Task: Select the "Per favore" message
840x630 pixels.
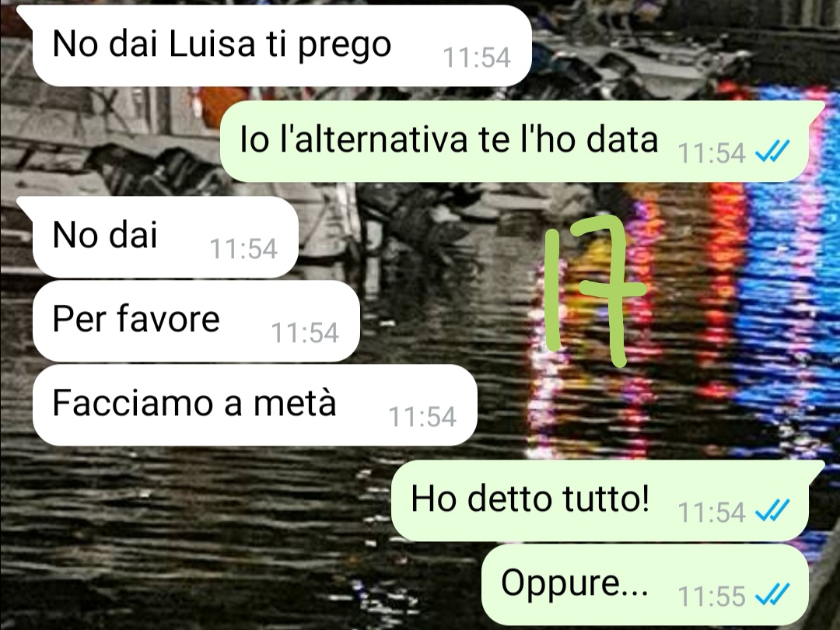Action: (x=196, y=321)
